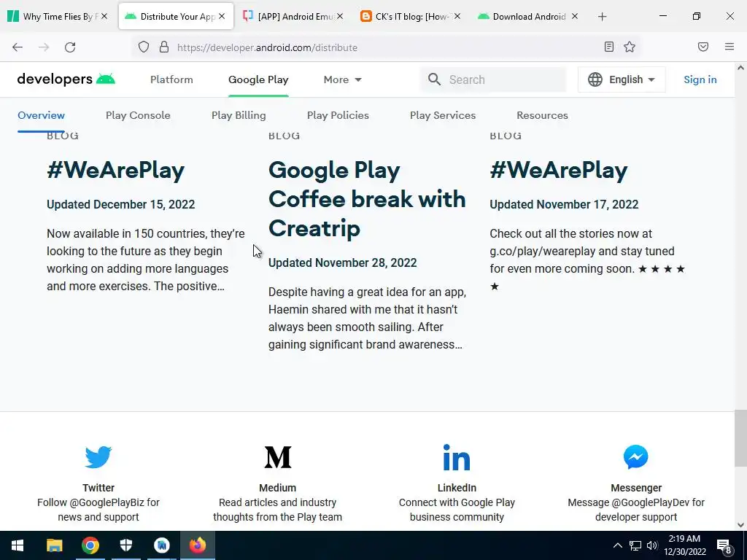Viewport: 747px width, 560px height.
Task: Click the URL address bar
Action: (386, 47)
